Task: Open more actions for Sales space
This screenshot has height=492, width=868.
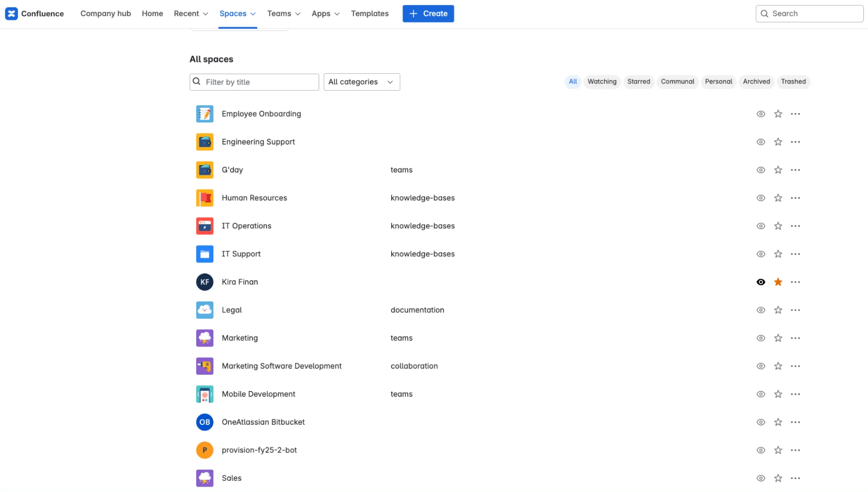Action: tap(795, 478)
